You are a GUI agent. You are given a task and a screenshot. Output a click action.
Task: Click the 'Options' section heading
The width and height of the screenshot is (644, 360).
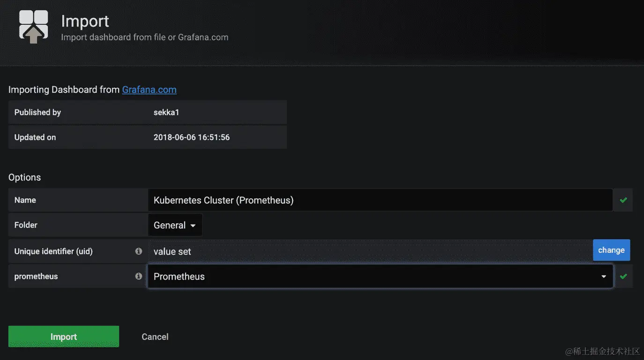click(24, 177)
